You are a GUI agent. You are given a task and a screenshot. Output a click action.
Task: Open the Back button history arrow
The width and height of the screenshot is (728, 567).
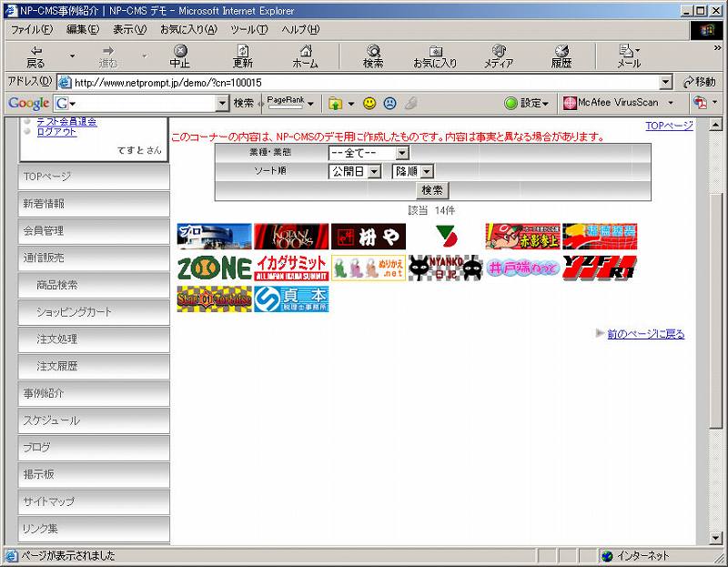(73, 56)
